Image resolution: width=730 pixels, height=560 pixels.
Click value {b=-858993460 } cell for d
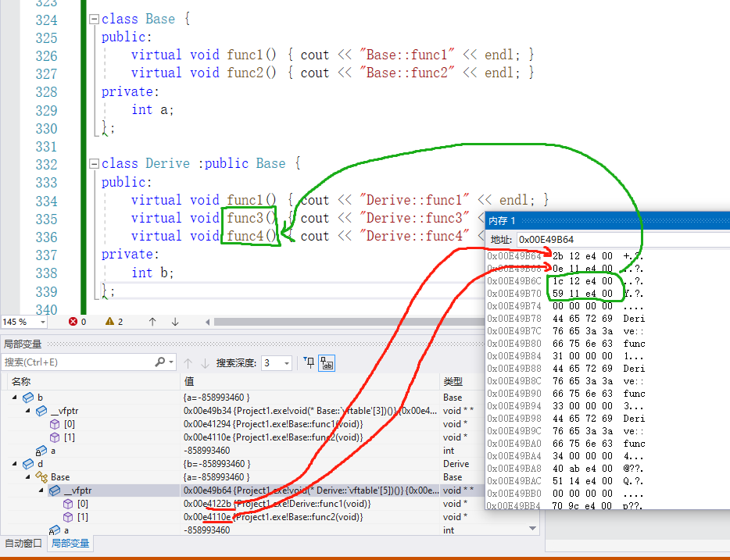click(x=217, y=464)
